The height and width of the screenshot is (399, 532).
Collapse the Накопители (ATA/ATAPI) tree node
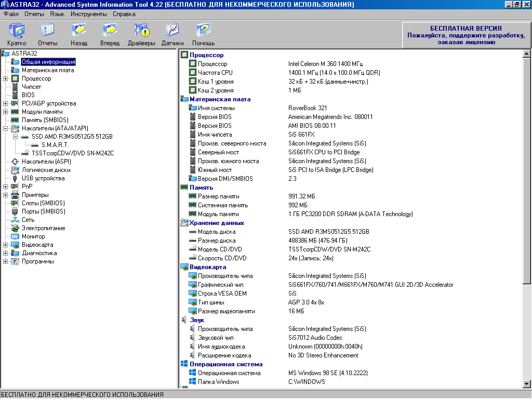pyautogui.click(x=5, y=128)
